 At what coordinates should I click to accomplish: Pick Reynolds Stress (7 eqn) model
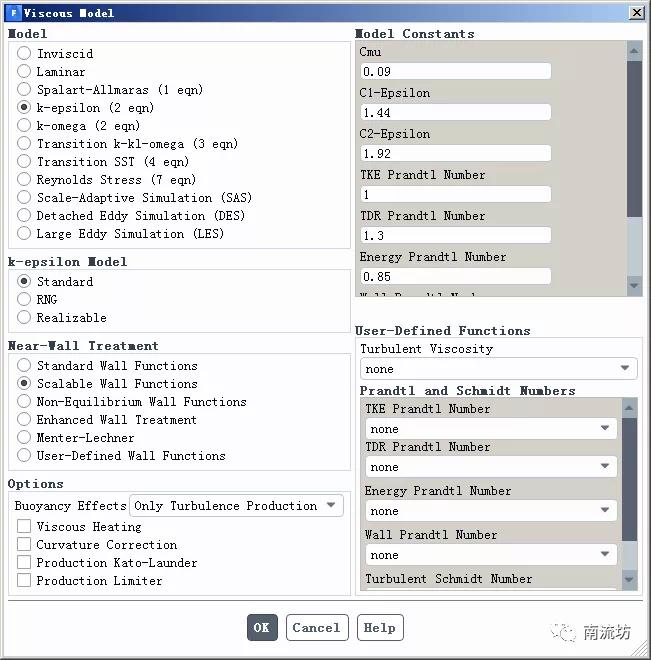(x=24, y=179)
